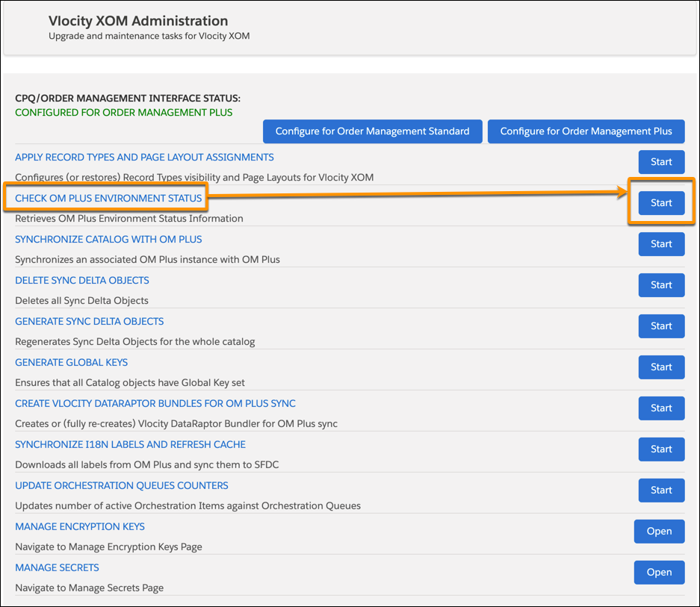Click 'Synchronizes an associated OM Plus instance' description
This screenshot has width=700, height=607.
point(147,260)
